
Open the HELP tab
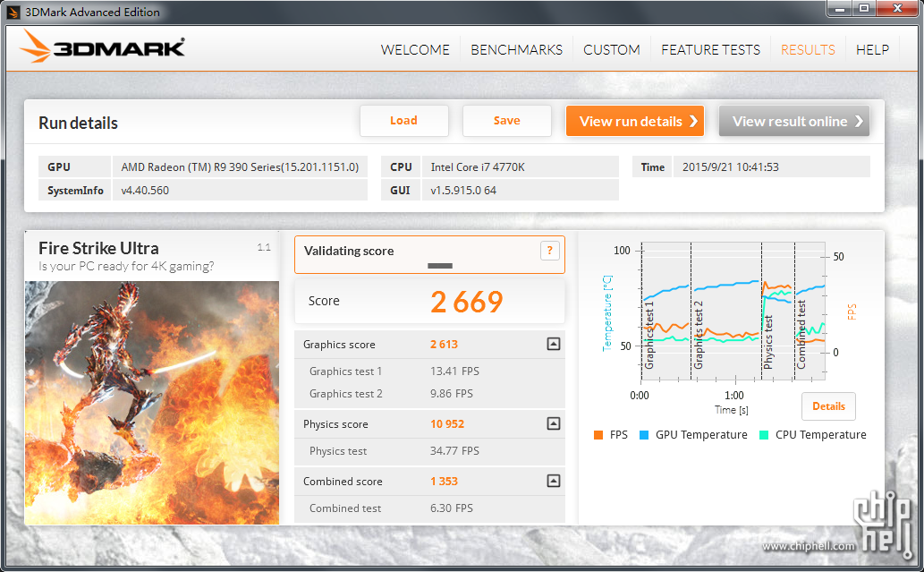click(x=872, y=50)
